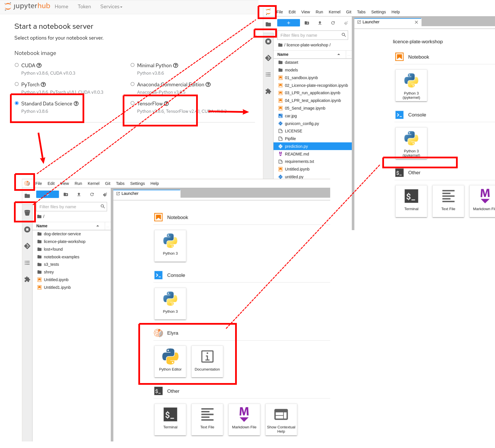The width and height of the screenshot is (495, 448).
Task: Select the TensorFlow notebook image
Action: tap(133, 103)
